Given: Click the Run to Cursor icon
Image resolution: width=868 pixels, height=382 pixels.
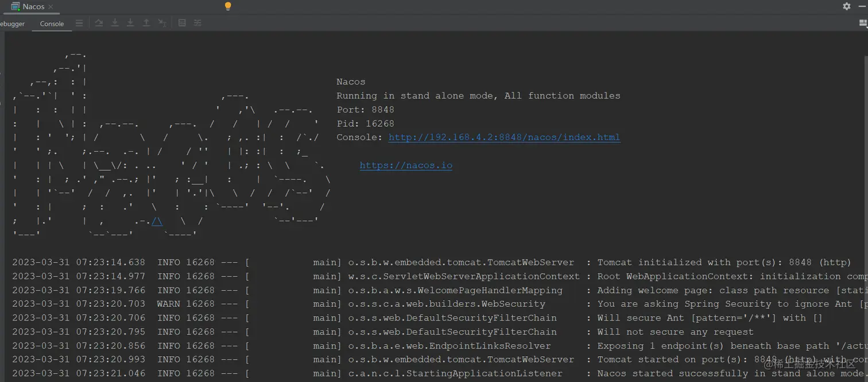Looking at the screenshot, I should (162, 23).
